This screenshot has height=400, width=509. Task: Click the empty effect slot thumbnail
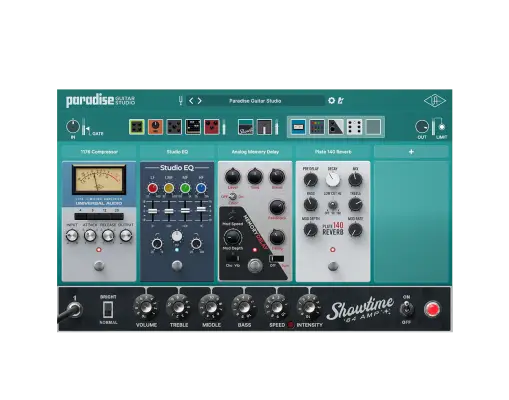point(373,127)
